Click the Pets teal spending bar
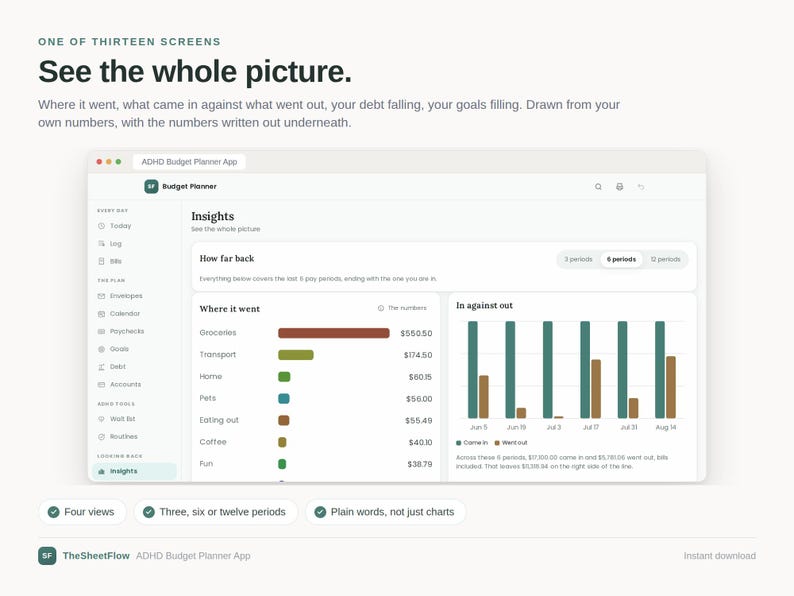Image resolution: width=794 pixels, height=596 pixels. tap(284, 399)
